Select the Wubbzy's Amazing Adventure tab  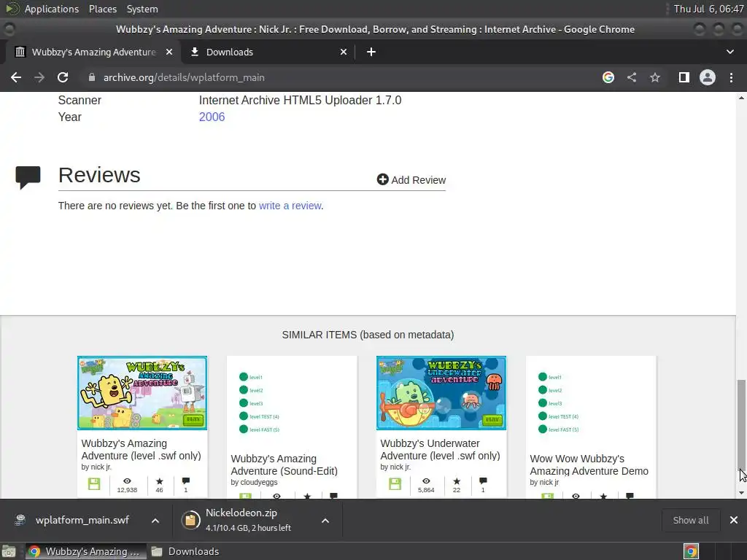coord(93,52)
